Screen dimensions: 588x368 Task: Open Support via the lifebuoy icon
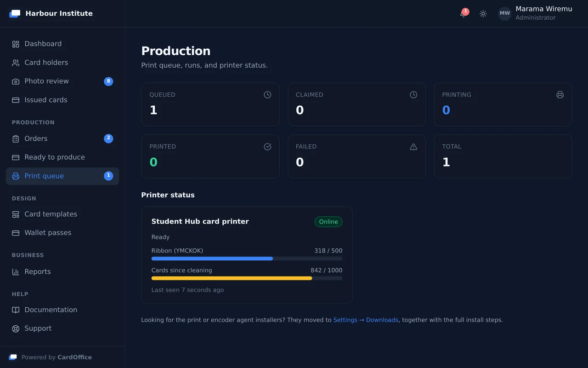16,328
